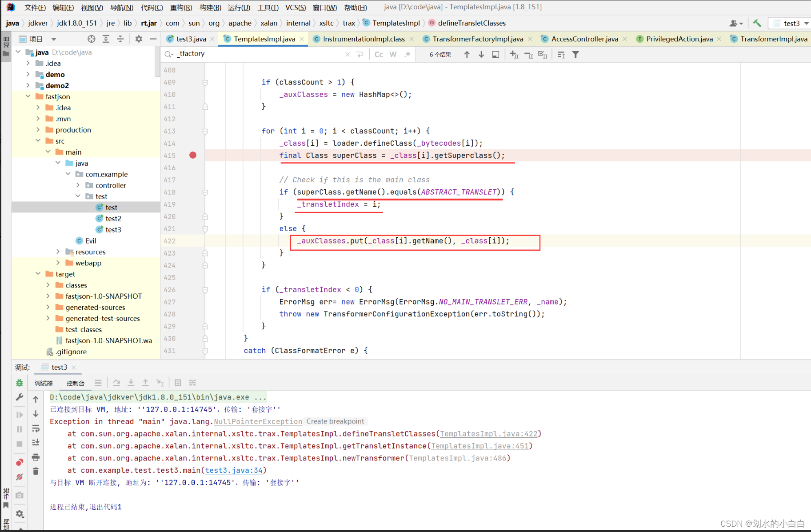
Task: Open TemplatesImpl.java:451 stack trace link
Action: pyautogui.click(x=480, y=446)
